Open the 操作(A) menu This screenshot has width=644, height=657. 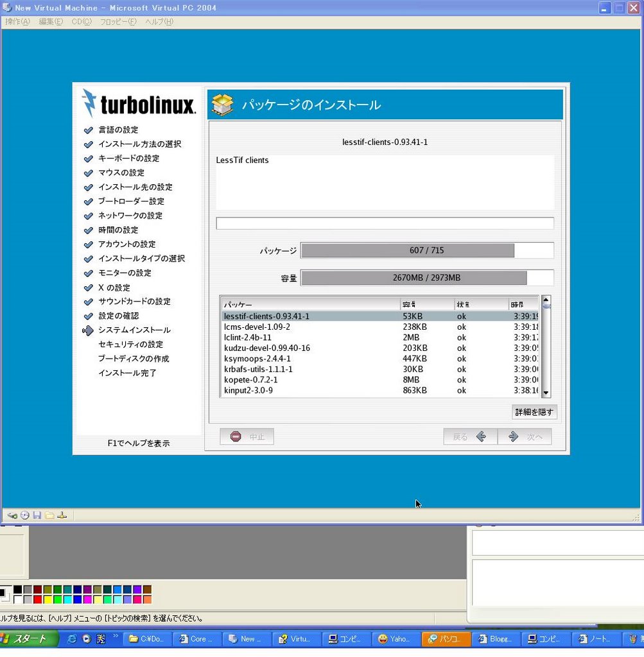tap(17, 21)
